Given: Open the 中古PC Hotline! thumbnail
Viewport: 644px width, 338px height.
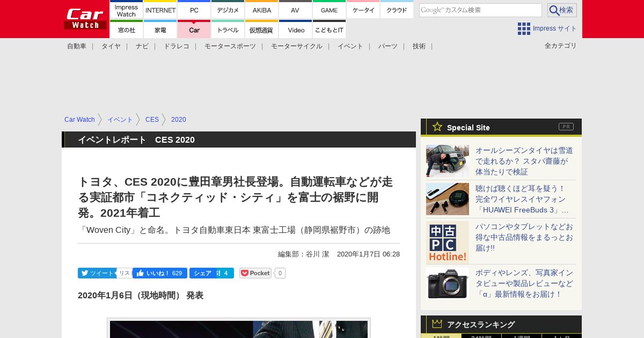Looking at the screenshot, I should click(448, 243).
